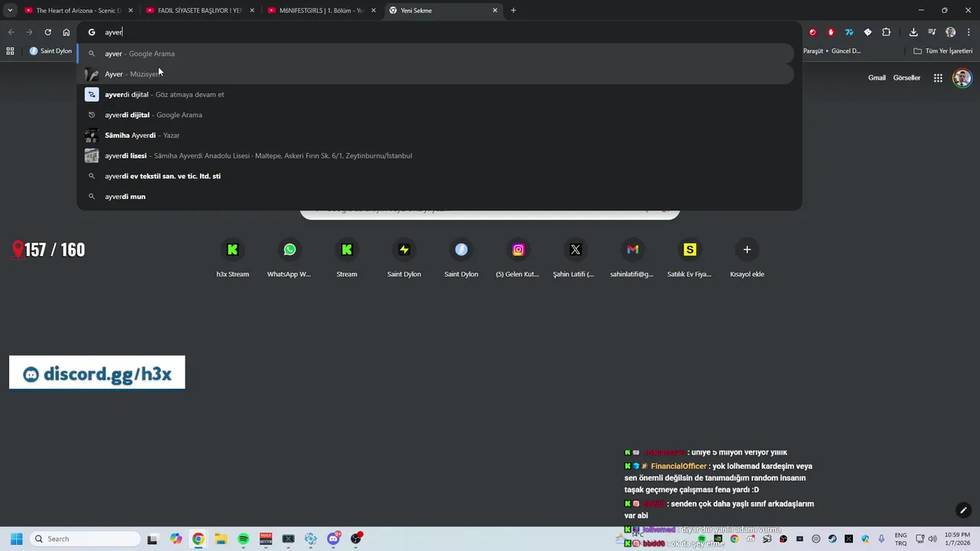Select 'ayverdi ev tekstil san. ve tic.' suggestion

(x=435, y=176)
